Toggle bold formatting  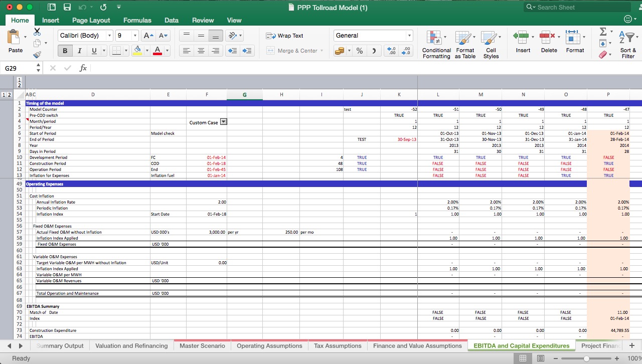pyautogui.click(x=64, y=51)
